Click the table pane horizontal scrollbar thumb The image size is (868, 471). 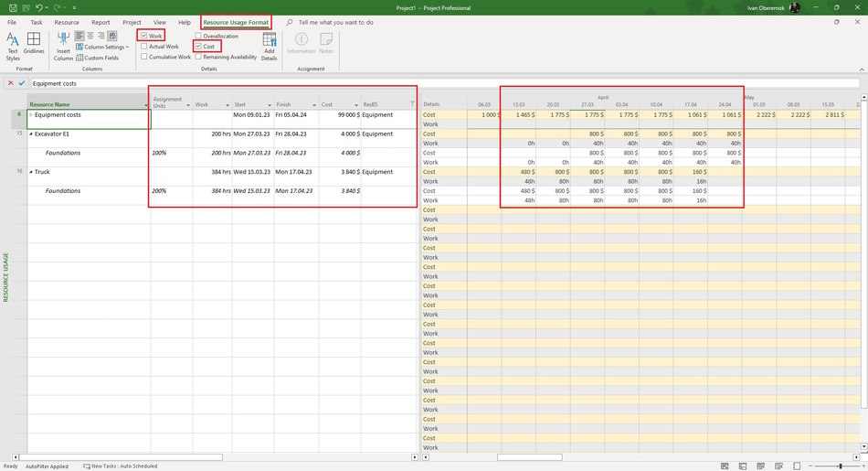click(x=121, y=457)
